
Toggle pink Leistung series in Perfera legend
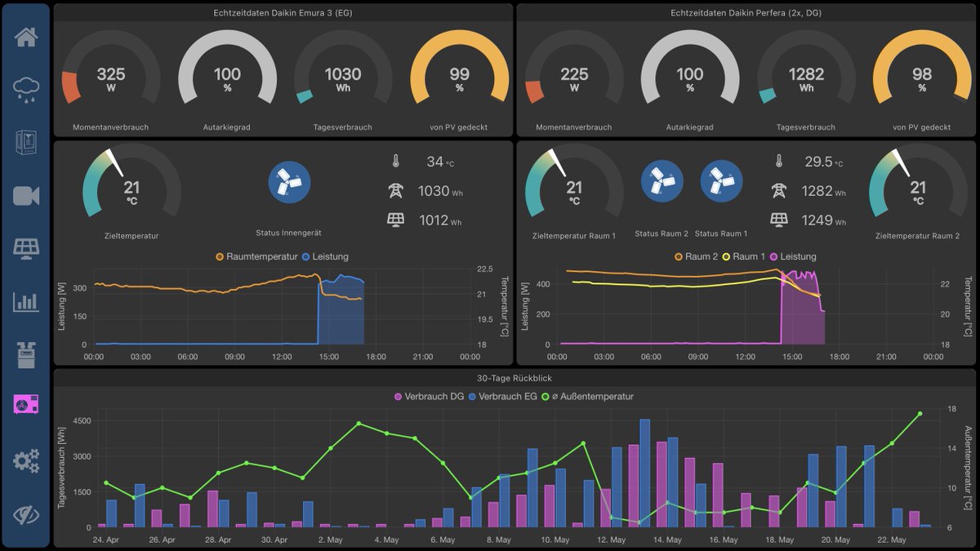792,256
